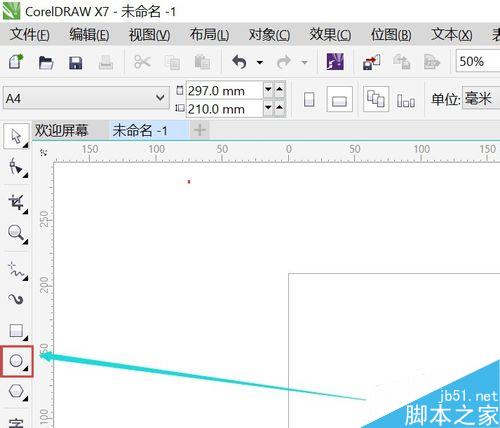500x428 pixels.
Task: Click the ruler origin corner icon
Action: (43, 153)
